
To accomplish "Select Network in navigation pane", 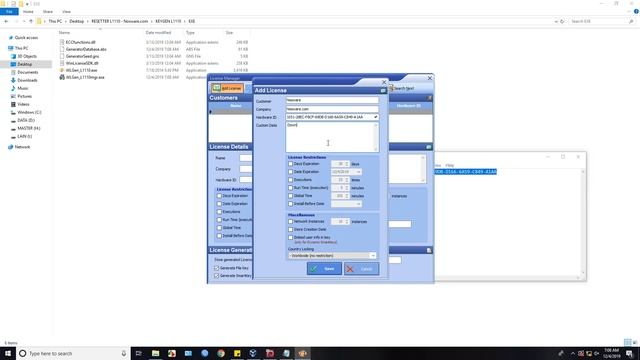I will (22, 147).
